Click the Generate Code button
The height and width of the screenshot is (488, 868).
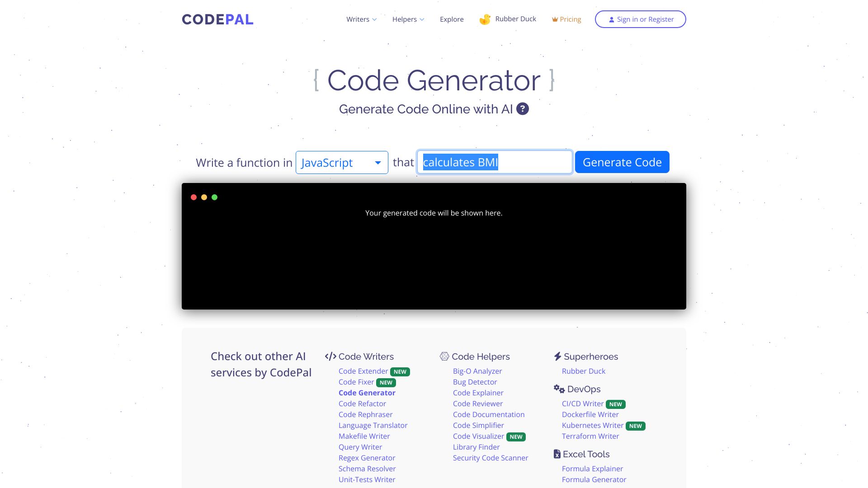point(622,161)
